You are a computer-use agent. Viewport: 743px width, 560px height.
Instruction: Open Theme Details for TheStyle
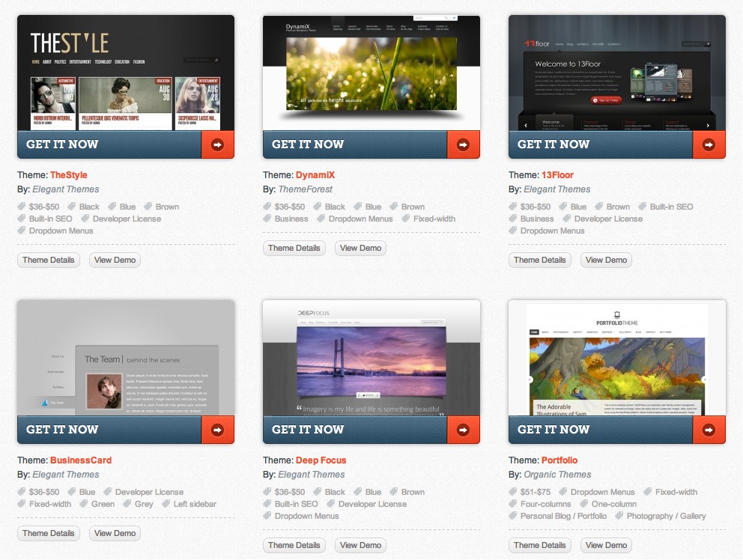[49, 260]
